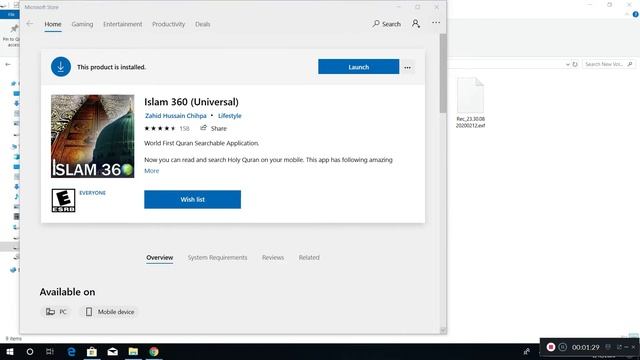Open the Entertainment tab

[x=122, y=24]
